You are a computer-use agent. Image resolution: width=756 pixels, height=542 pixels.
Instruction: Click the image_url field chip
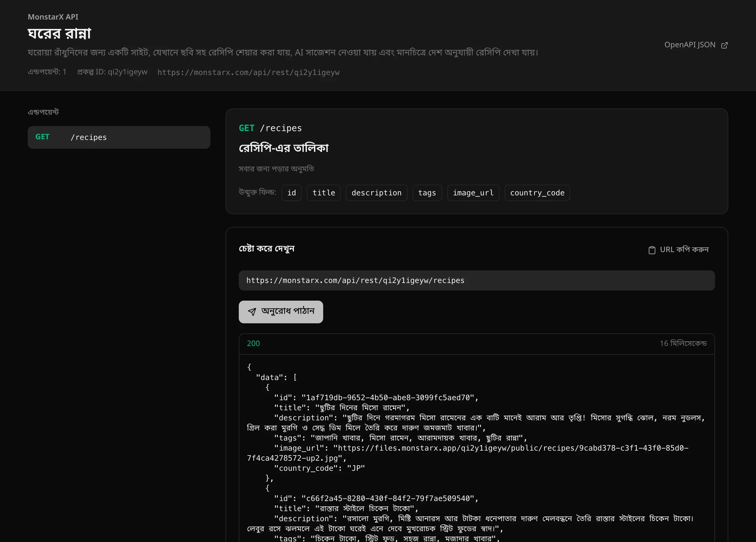[473, 193]
